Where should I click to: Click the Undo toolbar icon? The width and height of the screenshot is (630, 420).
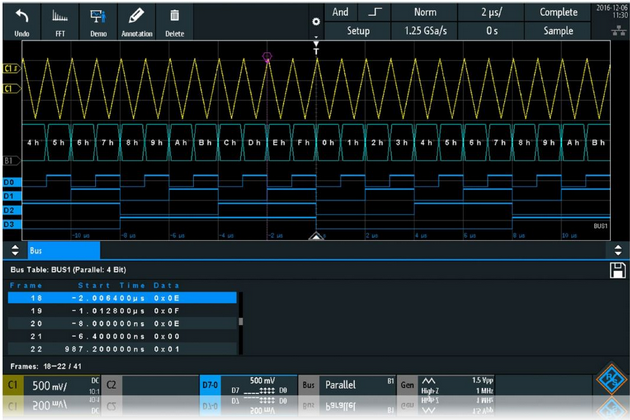[x=22, y=23]
